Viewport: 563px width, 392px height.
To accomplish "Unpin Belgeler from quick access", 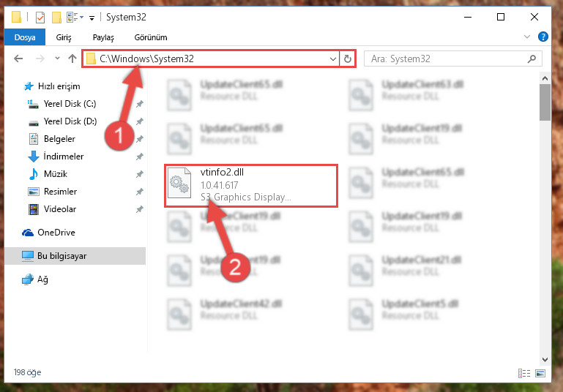I will tap(140, 139).
